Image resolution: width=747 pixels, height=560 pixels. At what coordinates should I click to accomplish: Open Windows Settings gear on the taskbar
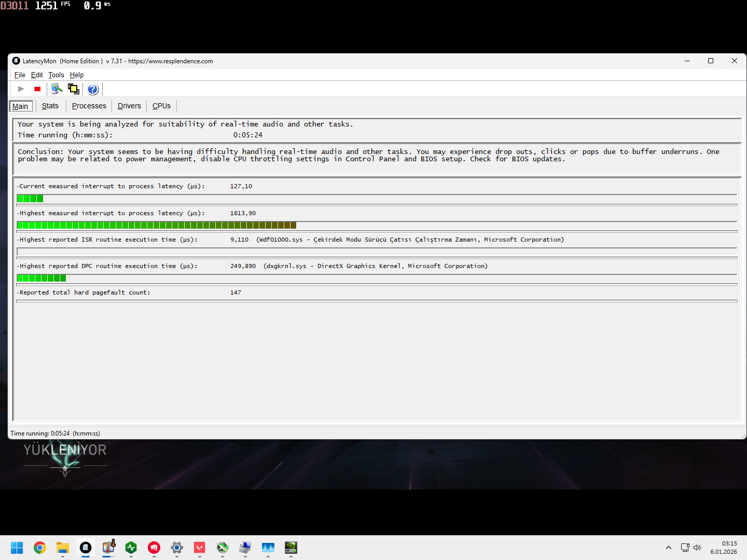click(177, 548)
